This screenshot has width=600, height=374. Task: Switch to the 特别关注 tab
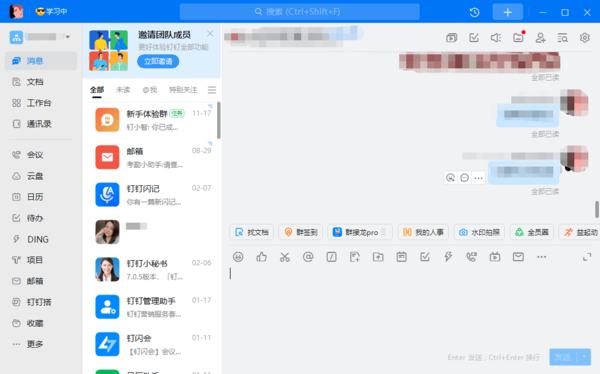183,90
